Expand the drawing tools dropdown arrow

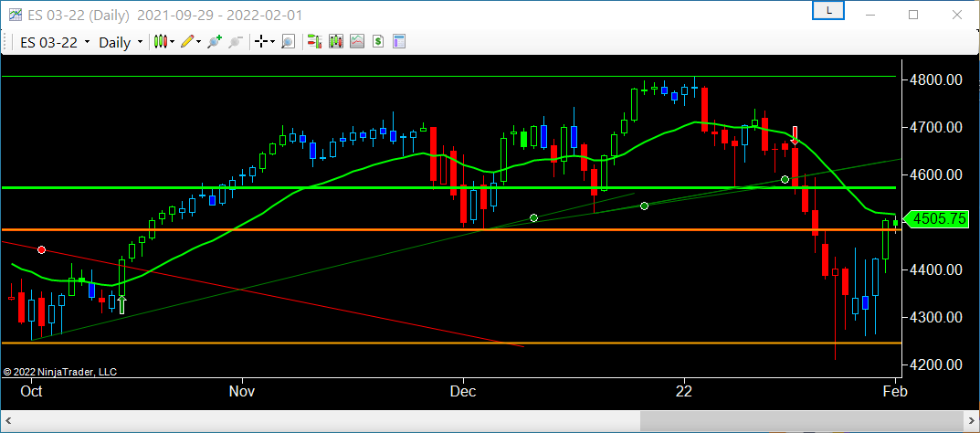tap(198, 42)
